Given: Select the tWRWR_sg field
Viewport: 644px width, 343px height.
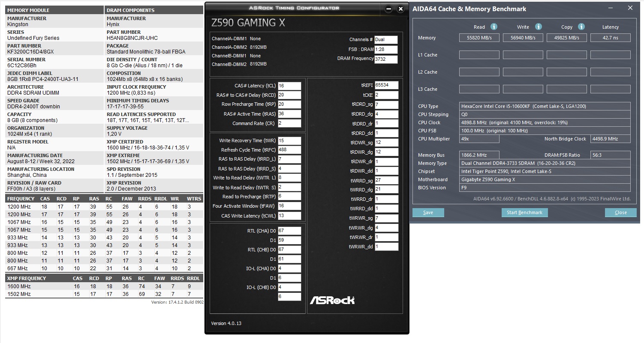Looking at the screenshot, I should [x=386, y=218].
